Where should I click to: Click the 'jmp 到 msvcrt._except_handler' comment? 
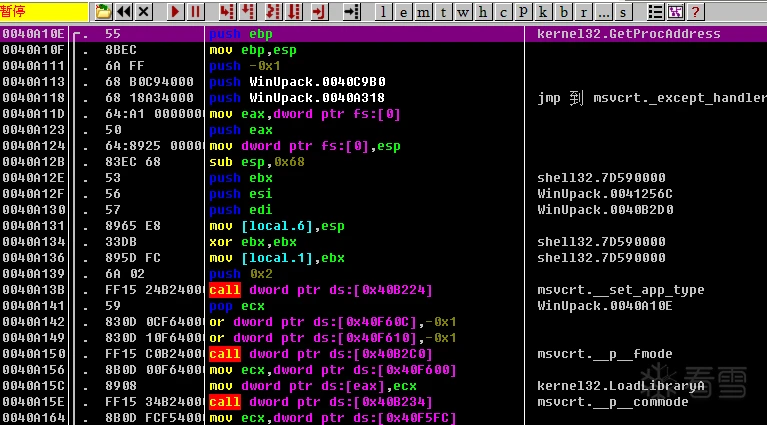click(x=652, y=98)
